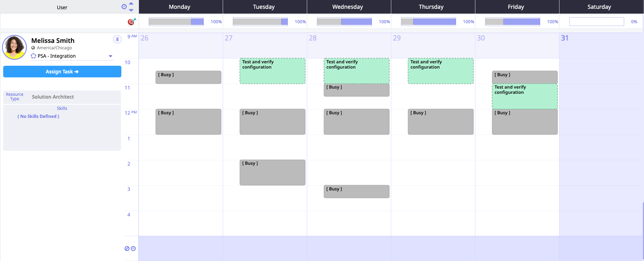Expand the Resource Type row

pyautogui.click(x=15, y=97)
